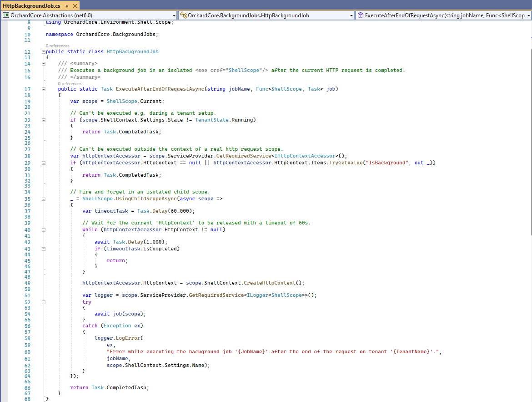Click the error message string on line 60
The width and height of the screenshot is (532, 402).
[x=273, y=352]
